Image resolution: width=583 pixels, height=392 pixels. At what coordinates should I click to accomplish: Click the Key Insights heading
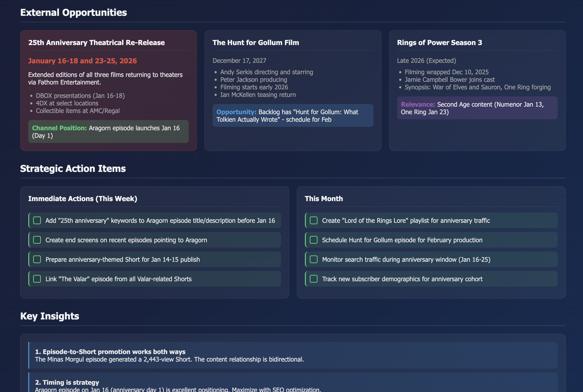[49, 316]
